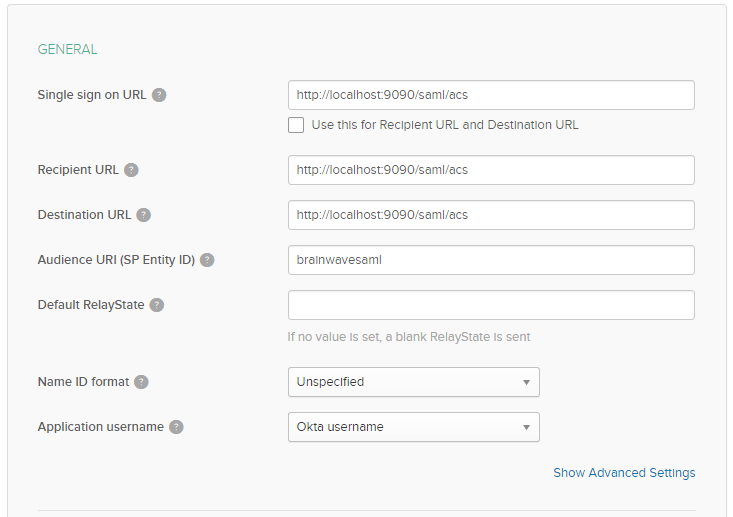The width and height of the screenshot is (733, 517).
Task: Click the 'Recipient URL' label text
Action: pyautogui.click(x=78, y=170)
